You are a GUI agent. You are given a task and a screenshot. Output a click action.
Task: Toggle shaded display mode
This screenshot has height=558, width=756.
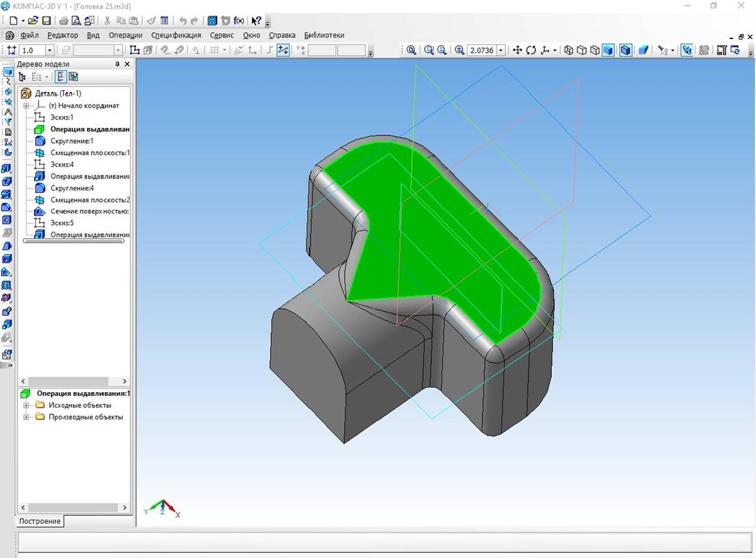click(608, 50)
